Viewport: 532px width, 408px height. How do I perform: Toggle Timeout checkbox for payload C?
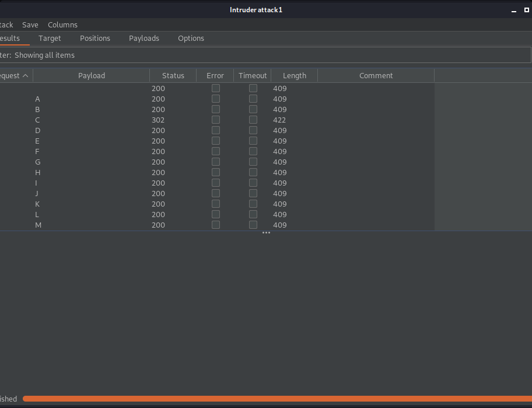(x=253, y=120)
